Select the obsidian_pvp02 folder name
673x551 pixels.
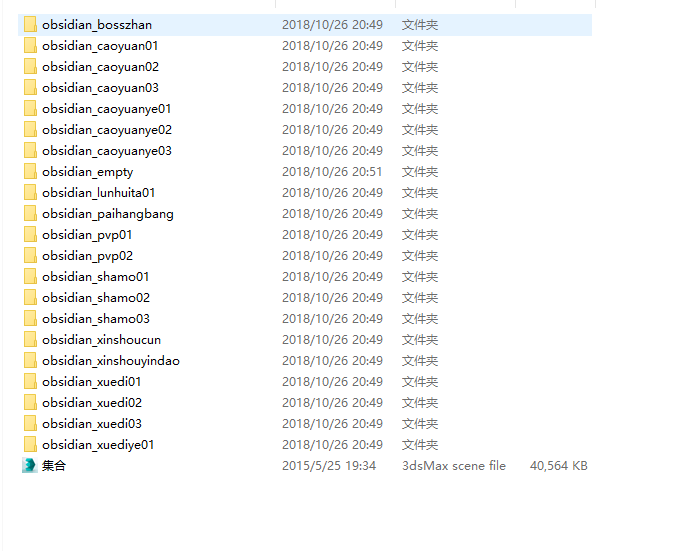pos(88,256)
